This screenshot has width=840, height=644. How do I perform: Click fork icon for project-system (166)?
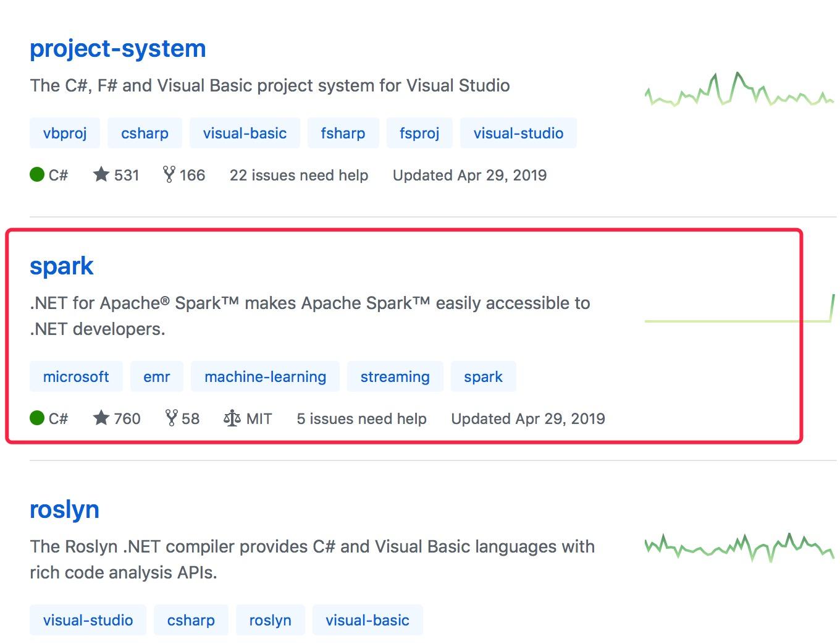pos(169,174)
